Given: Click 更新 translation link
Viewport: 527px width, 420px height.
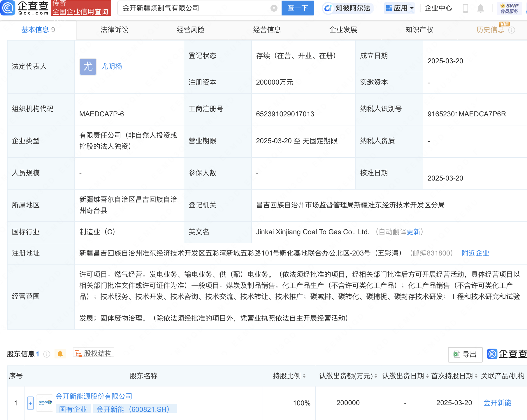Looking at the screenshot, I should pyautogui.click(x=413, y=232).
